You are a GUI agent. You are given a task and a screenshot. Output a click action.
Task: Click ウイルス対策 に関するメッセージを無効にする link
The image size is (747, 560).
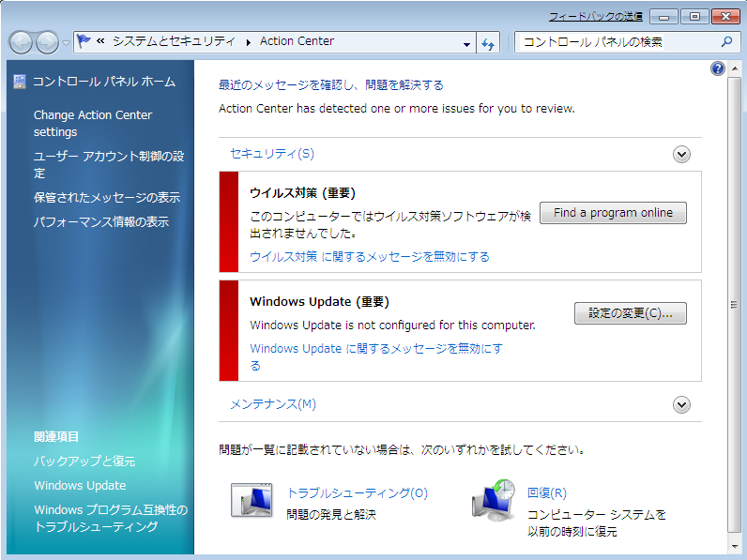tap(370, 257)
